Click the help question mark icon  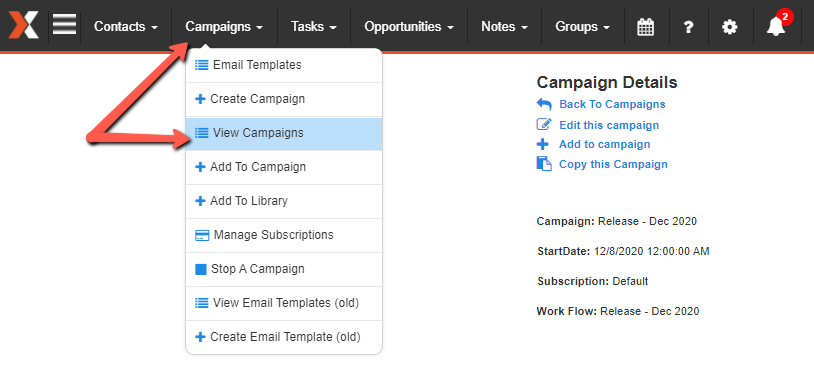tap(688, 27)
